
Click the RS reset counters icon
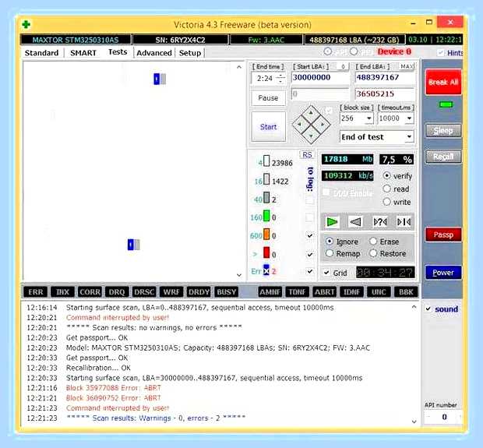point(307,155)
